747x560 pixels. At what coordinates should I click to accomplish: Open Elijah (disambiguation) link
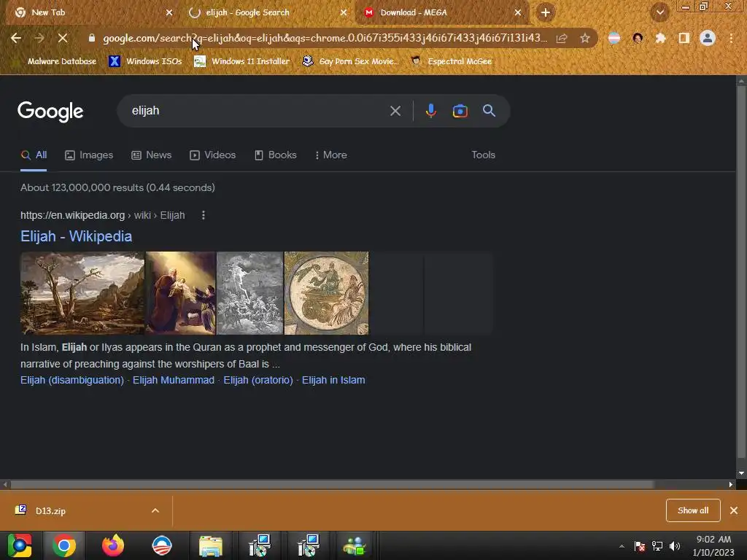72,380
